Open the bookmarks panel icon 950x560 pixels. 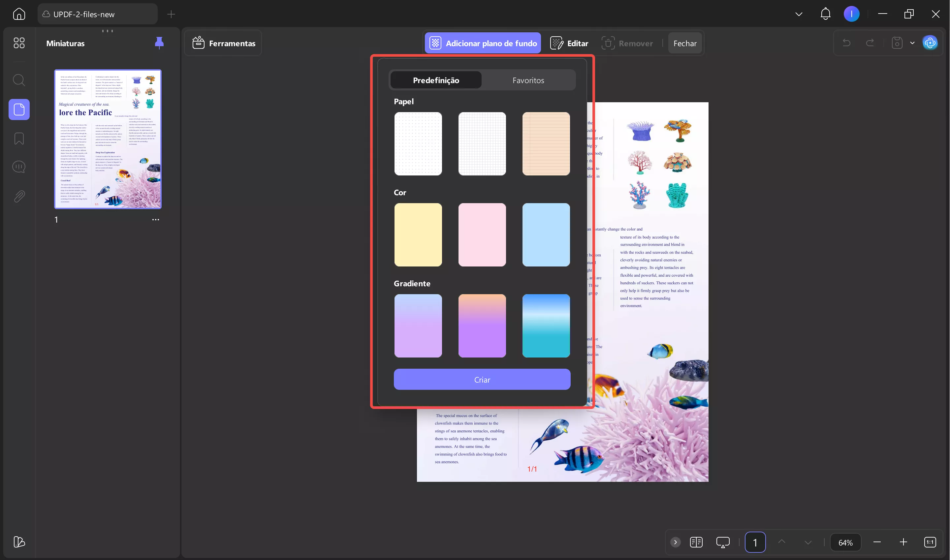pyautogui.click(x=19, y=139)
